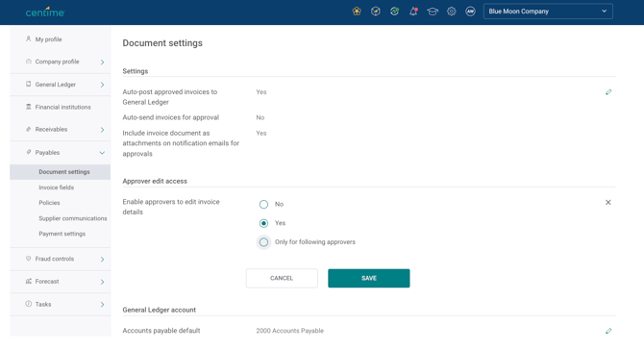
Task: Click the General Ledger book icon
Action: click(28, 85)
